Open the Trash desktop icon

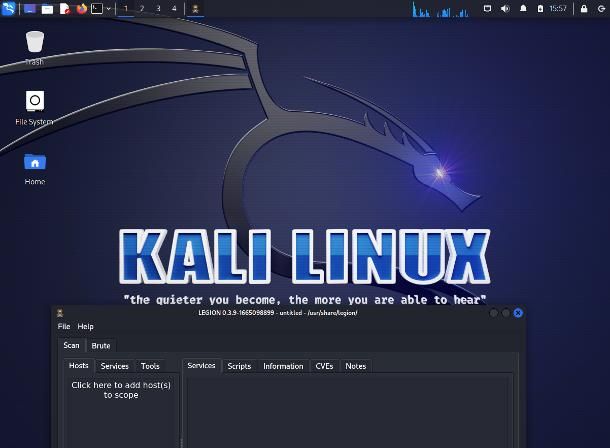(35, 44)
